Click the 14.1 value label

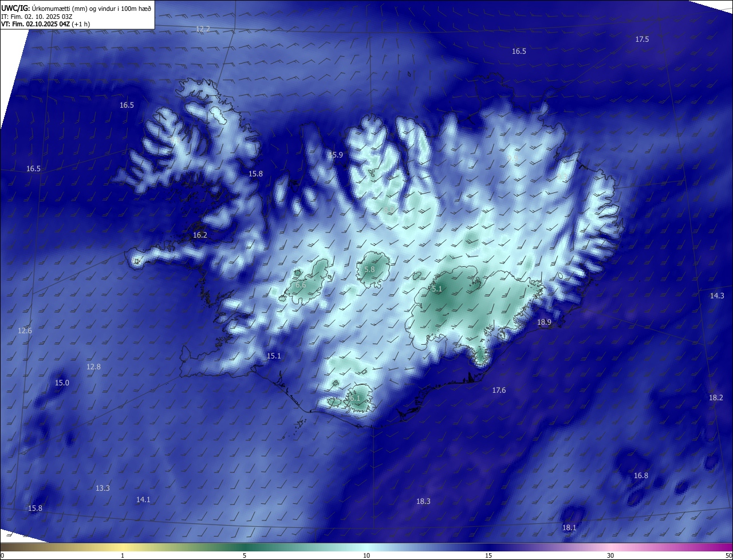pos(143,499)
